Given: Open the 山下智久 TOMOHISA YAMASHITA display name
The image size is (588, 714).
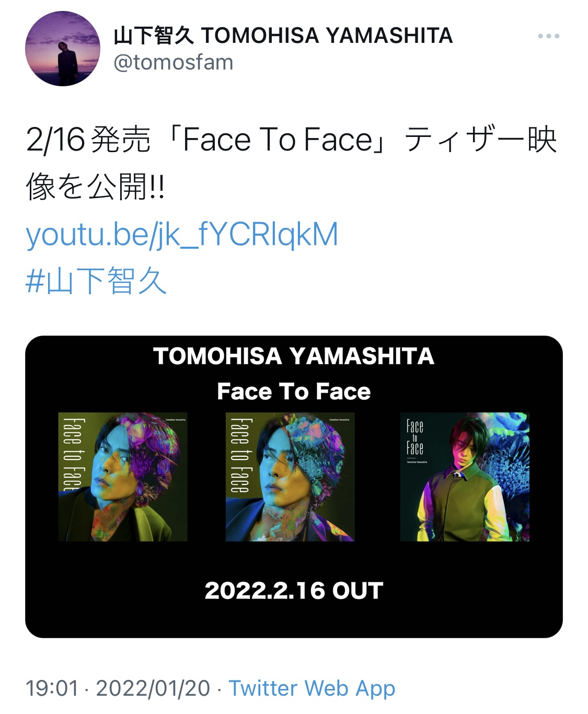Looking at the screenshot, I should pos(283,36).
